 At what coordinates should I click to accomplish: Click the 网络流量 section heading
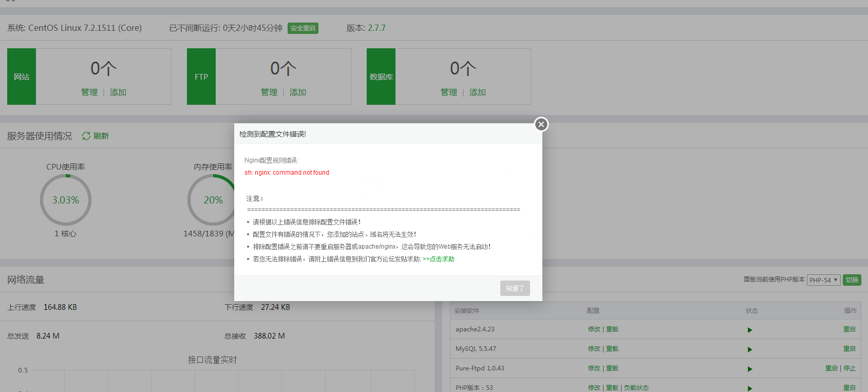(x=26, y=280)
